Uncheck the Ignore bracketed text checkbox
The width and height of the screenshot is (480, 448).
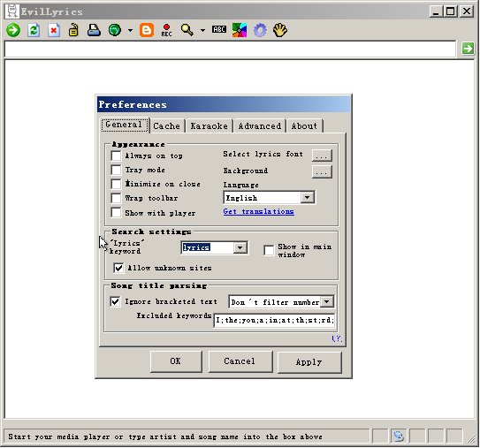click(115, 301)
